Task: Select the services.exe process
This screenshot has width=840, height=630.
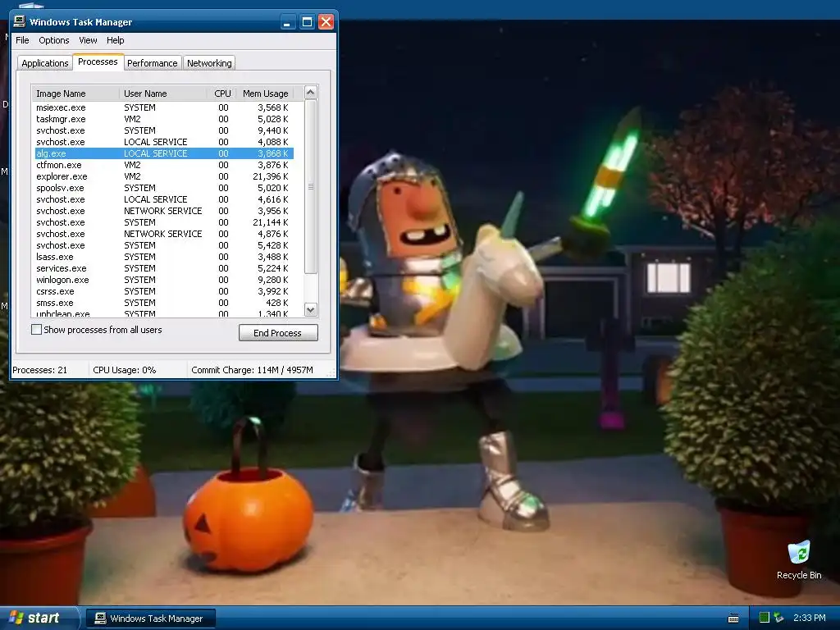Action: 162,268
